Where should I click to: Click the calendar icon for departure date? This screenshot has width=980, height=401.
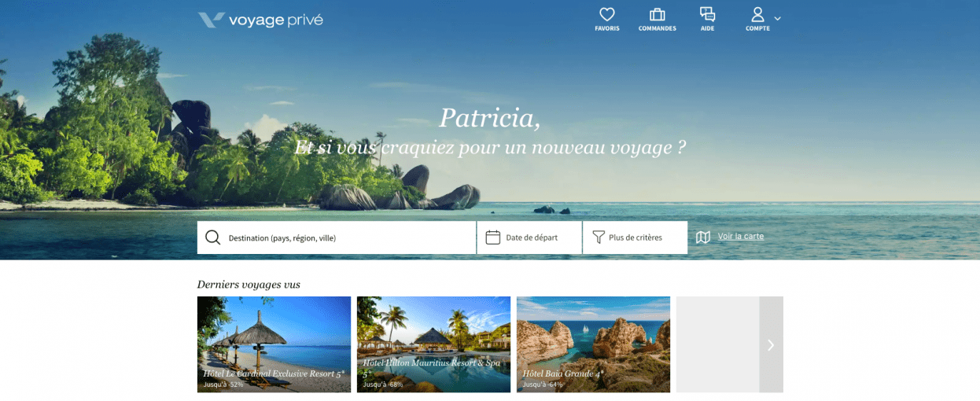(493, 237)
